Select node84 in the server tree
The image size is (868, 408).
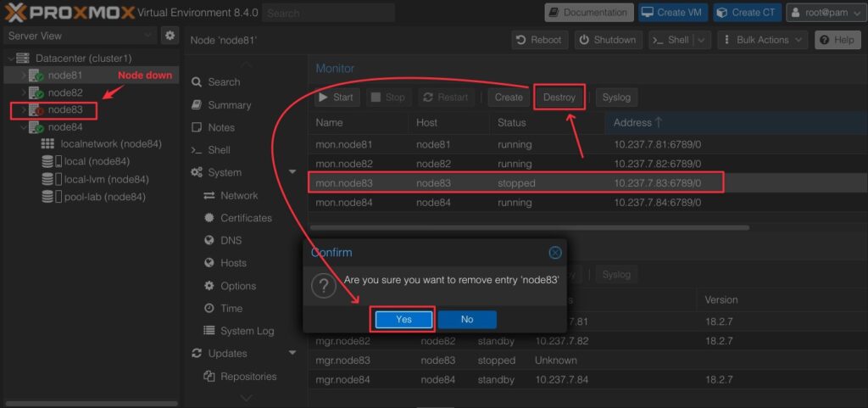coord(64,126)
